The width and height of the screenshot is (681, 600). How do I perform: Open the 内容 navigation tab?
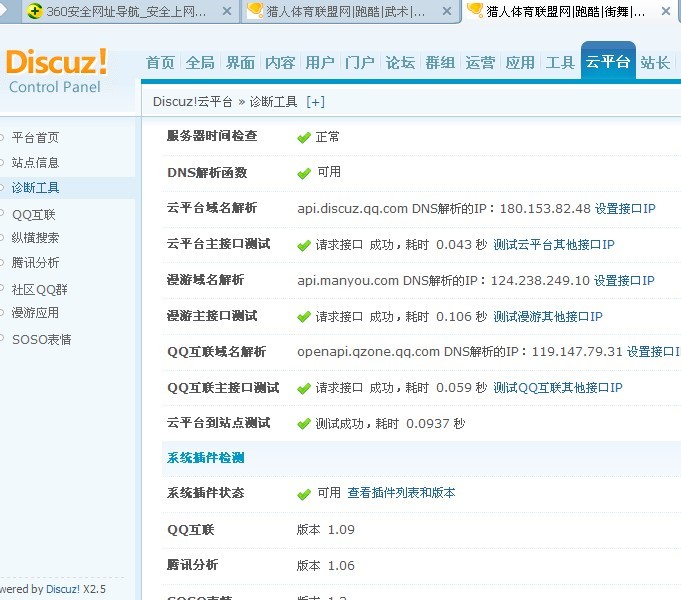pyautogui.click(x=280, y=63)
